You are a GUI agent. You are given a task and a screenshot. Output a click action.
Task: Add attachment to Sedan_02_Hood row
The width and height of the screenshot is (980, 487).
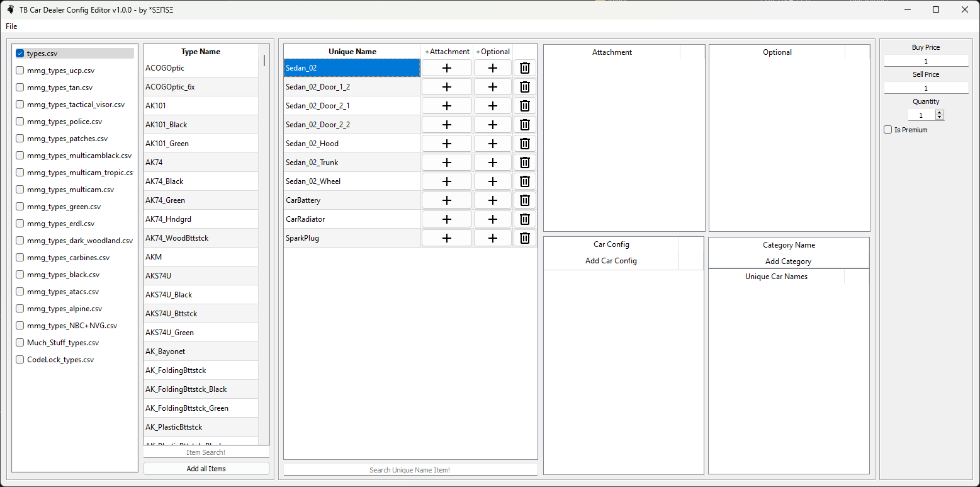click(x=447, y=144)
